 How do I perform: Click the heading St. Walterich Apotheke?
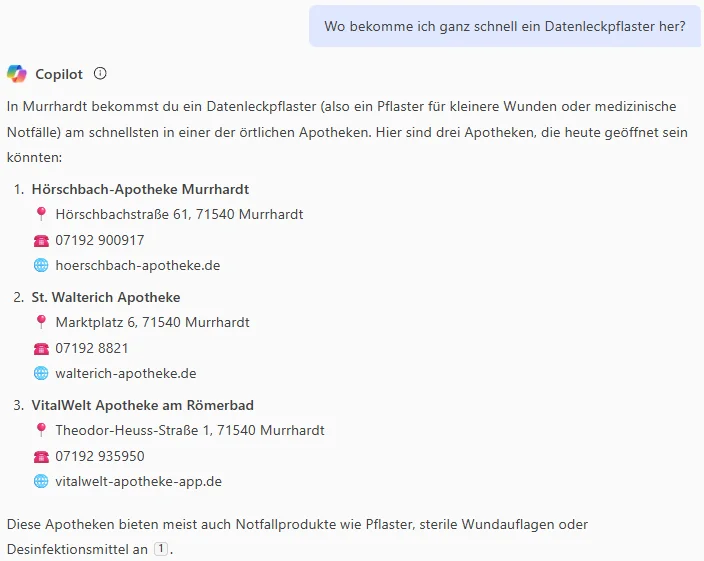106,297
